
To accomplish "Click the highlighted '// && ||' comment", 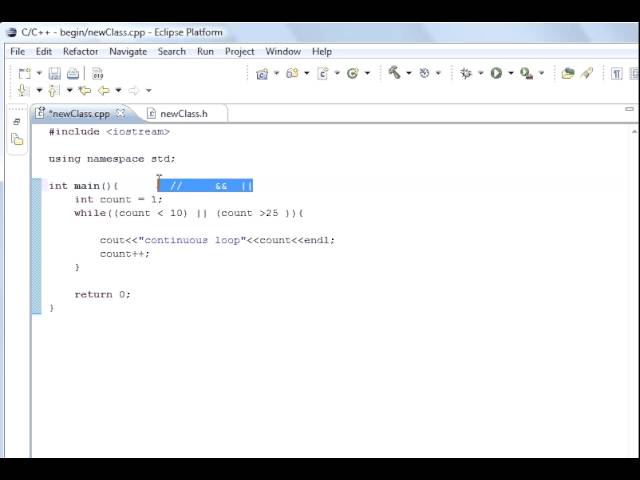I will [205, 186].
